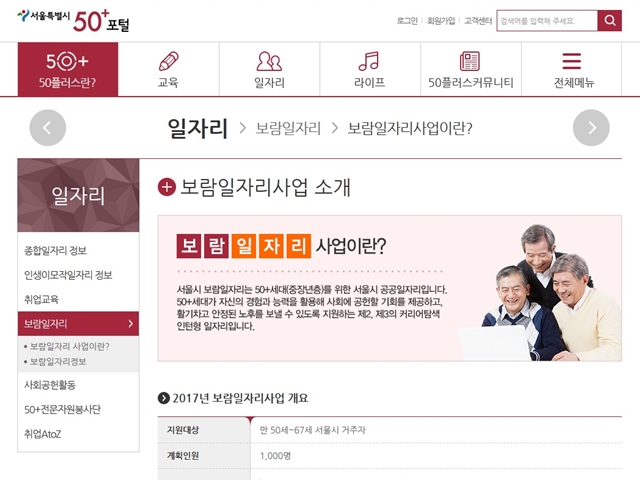Select the 라이프 music note icon
640x480 pixels.
pyautogui.click(x=369, y=68)
